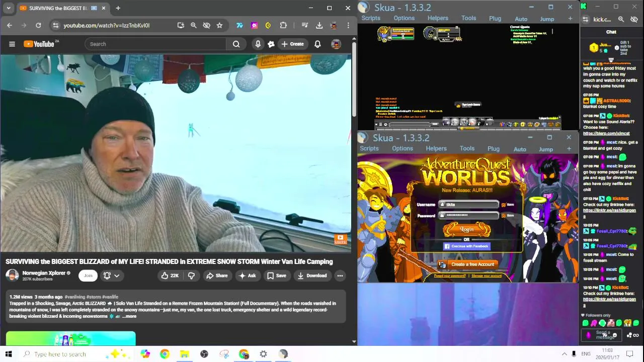Open YouTube hamburger guide menu

[12, 44]
